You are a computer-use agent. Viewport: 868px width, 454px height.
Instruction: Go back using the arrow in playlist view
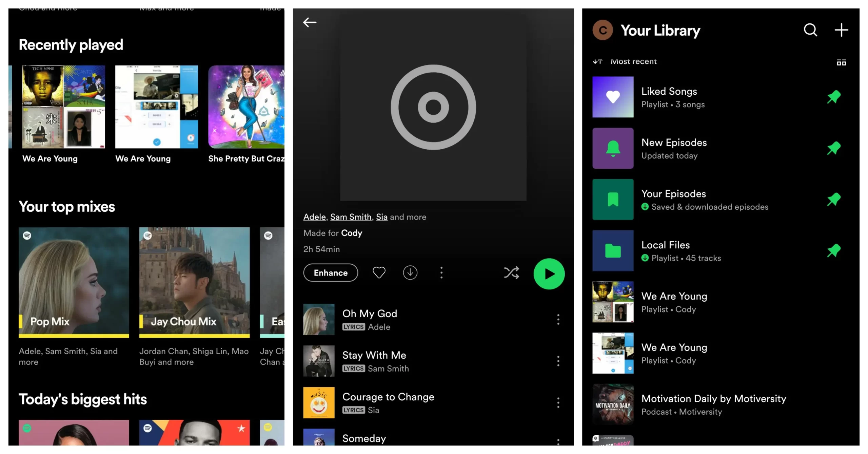pos(310,22)
